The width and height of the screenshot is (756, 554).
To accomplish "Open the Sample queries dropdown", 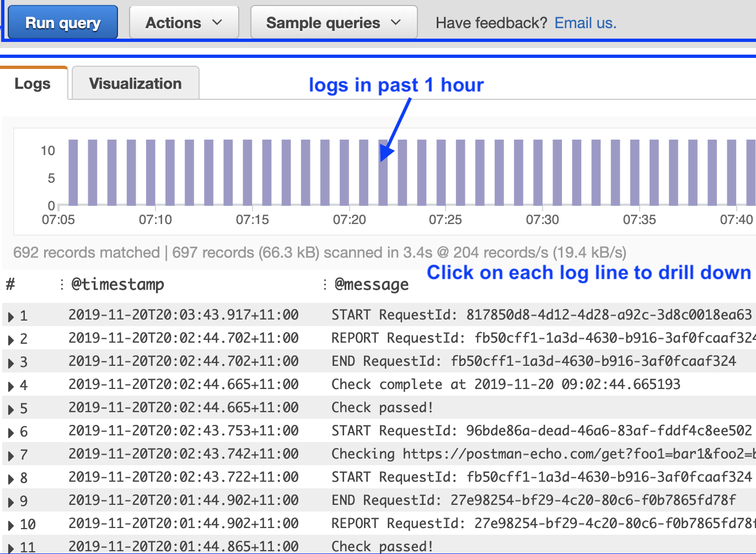I will [333, 22].
